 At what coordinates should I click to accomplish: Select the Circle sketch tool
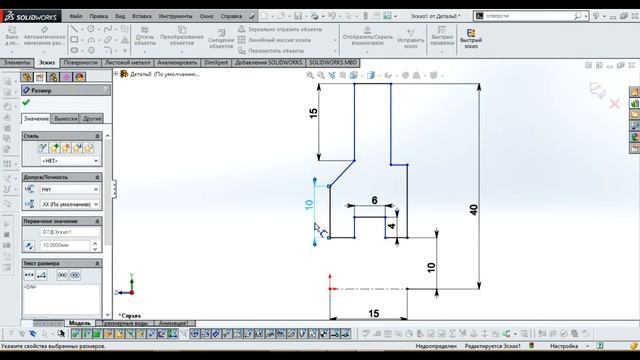click(91, 29)
